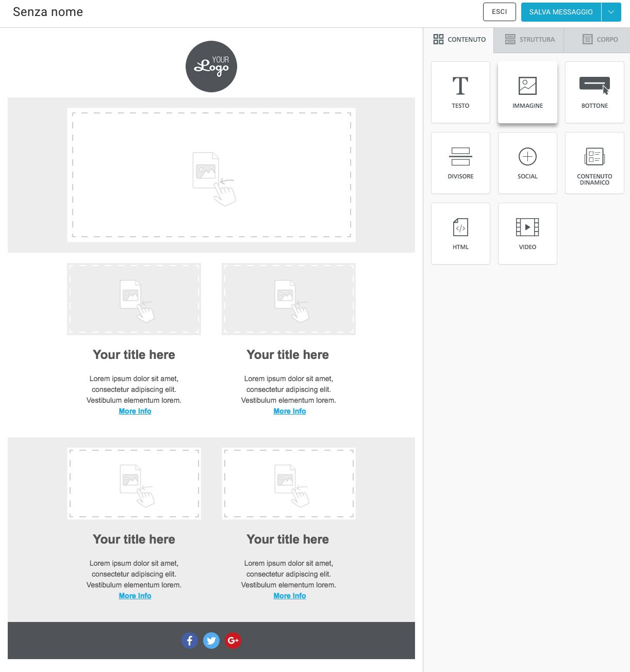Viewport: 630px width, 672px height.
Task: Select the Immagine content block
Action: point(527,92)
